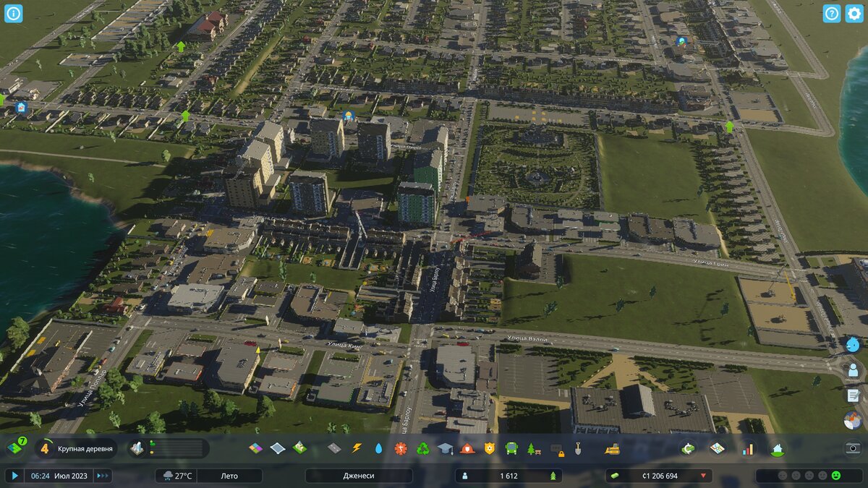Click the locked Communications icon
The width and height of the screenshot is (868, 488).
556,449
